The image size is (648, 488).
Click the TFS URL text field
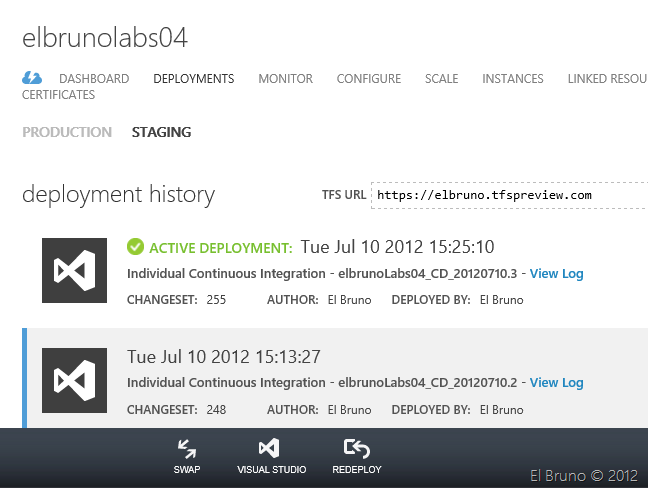[508, 195]
